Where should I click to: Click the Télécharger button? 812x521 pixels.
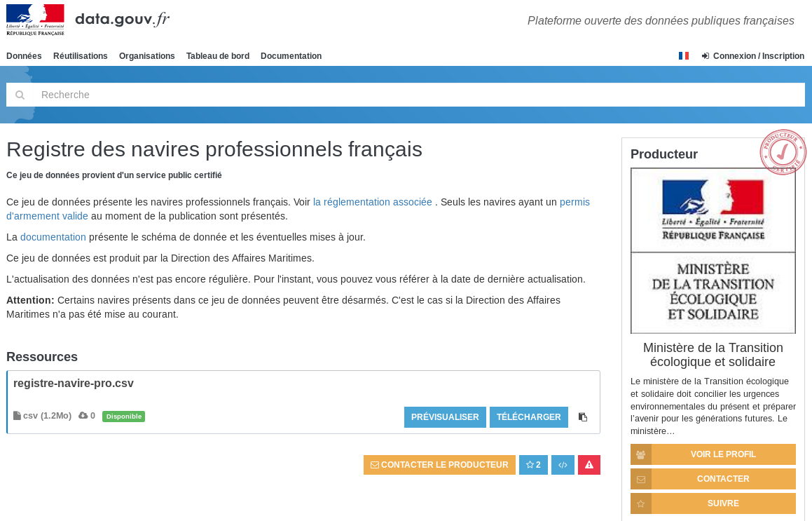tap(529, 417)
